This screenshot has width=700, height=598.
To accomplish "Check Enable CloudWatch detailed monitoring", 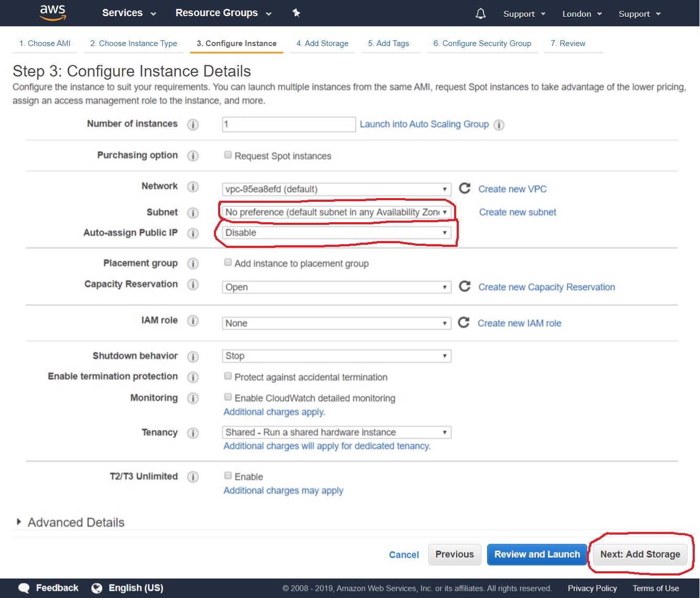I will pos(228,397).
